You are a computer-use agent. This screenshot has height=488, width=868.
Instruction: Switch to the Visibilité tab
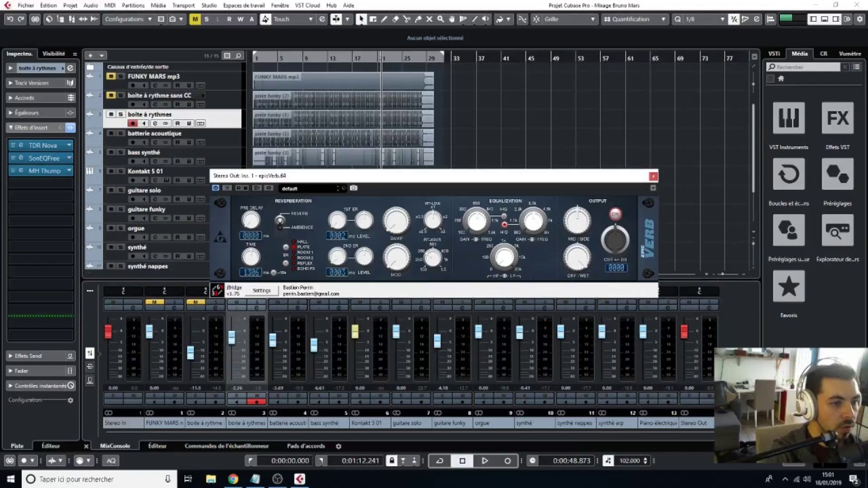click(54, 54)
